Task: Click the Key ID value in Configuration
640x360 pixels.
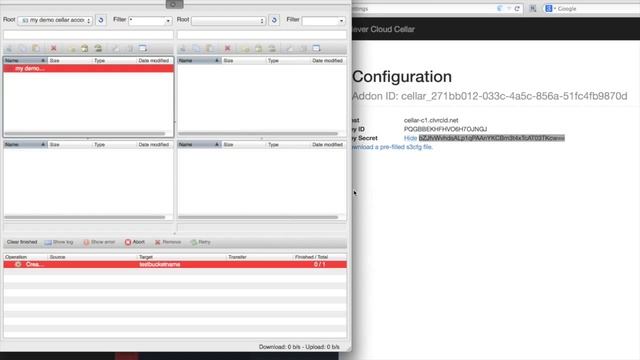Action: [445, 129]
